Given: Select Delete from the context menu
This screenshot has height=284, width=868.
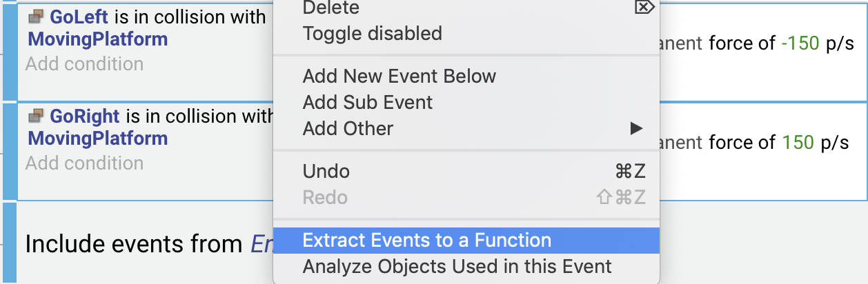Looking at the screenshot, I should pyautogui.click(x=331, y=8).
